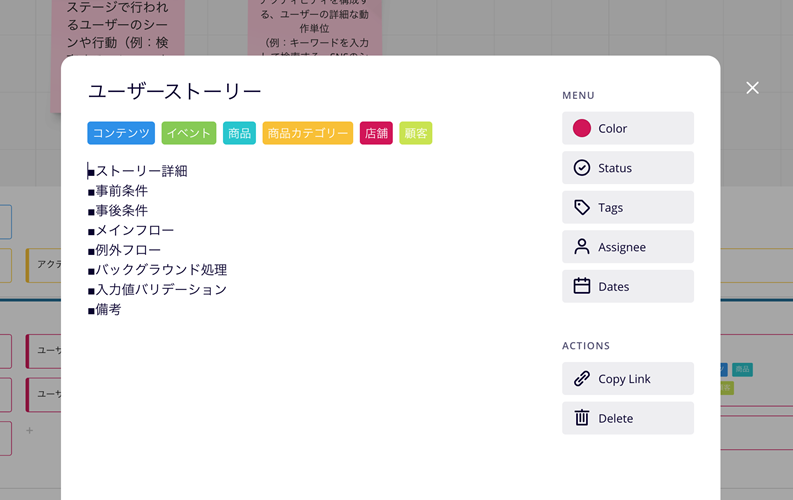
Task: Click the Delete trash can icon
Action: coord(582,418)
